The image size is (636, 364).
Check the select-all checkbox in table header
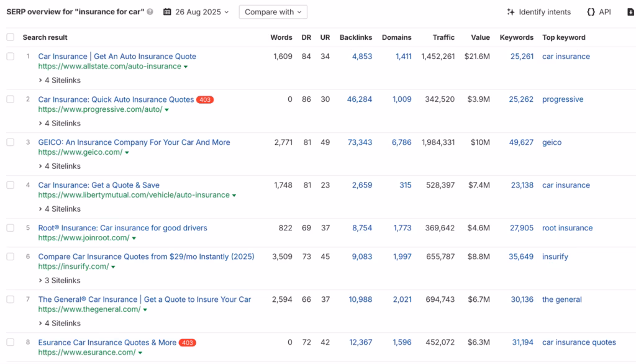coord(10,37)
